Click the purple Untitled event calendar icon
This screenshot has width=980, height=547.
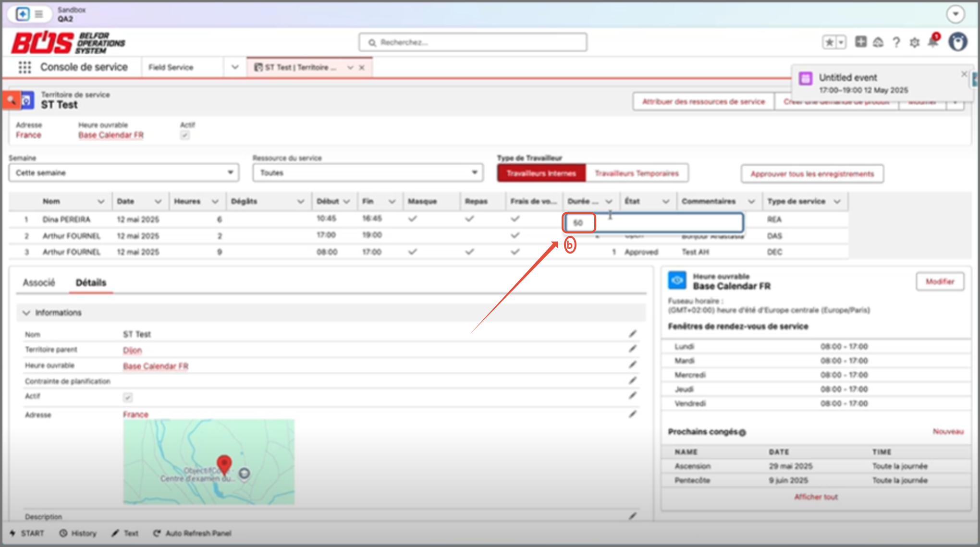(x=806, y=78)
